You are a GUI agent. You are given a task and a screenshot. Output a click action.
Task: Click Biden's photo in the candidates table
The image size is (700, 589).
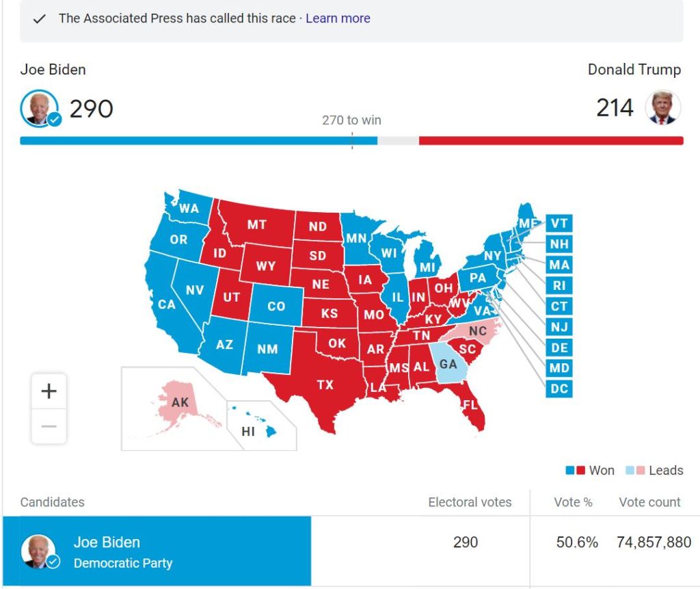click(x=39, y=552)
